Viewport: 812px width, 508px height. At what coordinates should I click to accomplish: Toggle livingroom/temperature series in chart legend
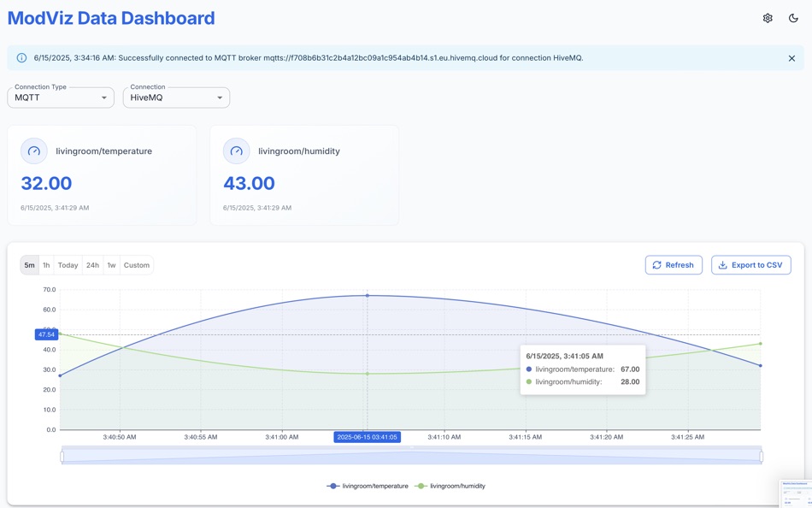368,487
